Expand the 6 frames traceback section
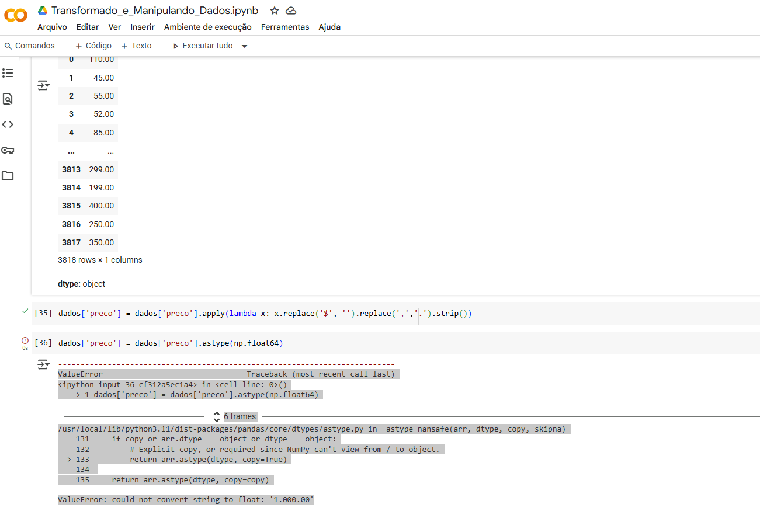The width and height of the screenshot is (760, 532). [236, 416]
